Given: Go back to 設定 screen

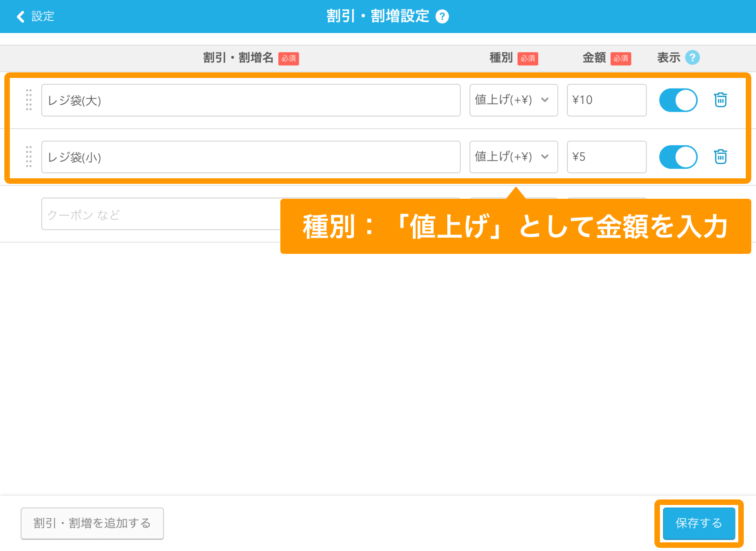Looking at the screenshot, I should point(35,17).
